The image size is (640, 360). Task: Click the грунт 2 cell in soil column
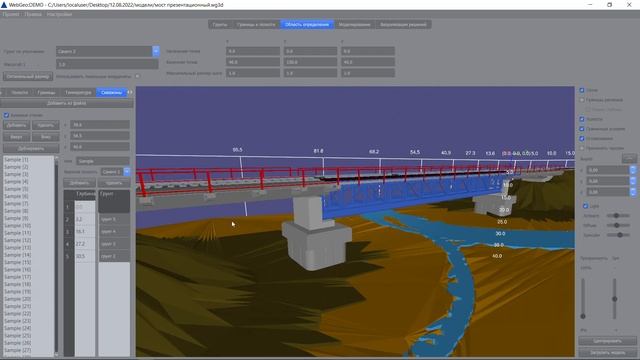(114, 256)
